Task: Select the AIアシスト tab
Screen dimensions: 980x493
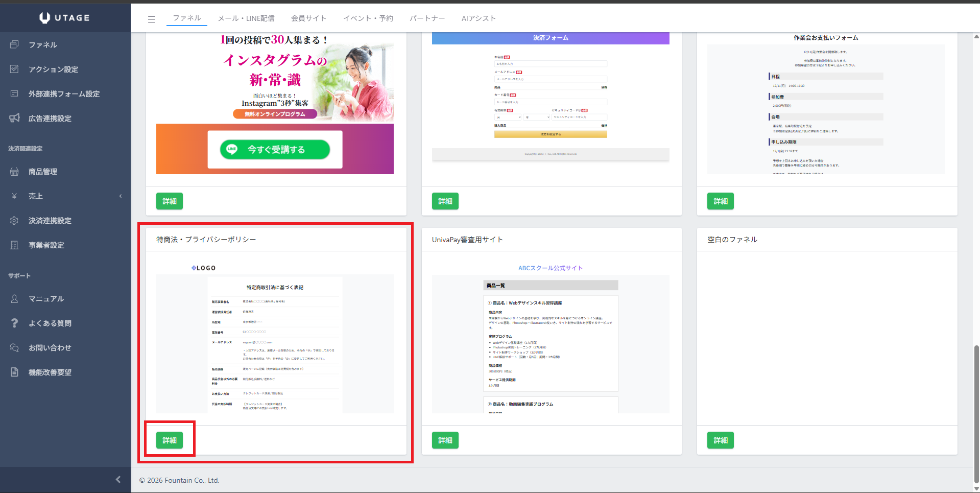Action: pos(479,18)
